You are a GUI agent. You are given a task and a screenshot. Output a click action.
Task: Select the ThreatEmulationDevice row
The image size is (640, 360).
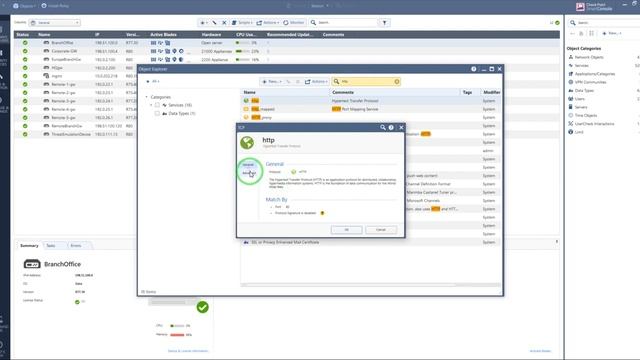76,134
